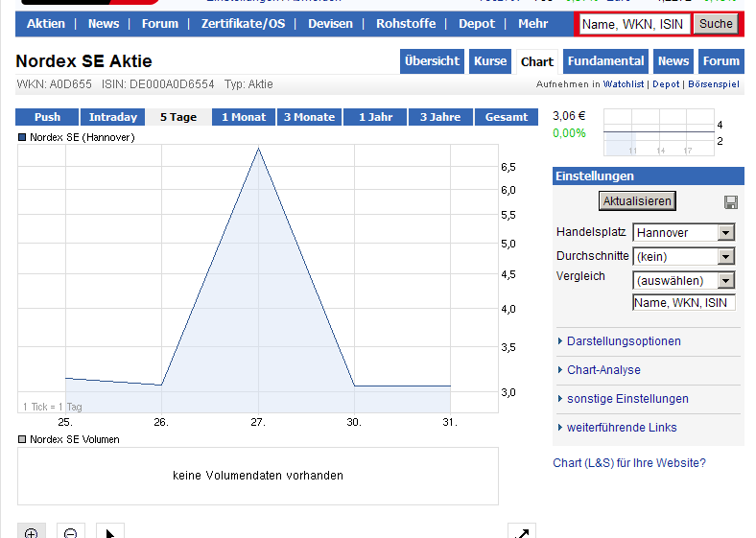
Task: Click the 0,00% change value
Action: 569,133
